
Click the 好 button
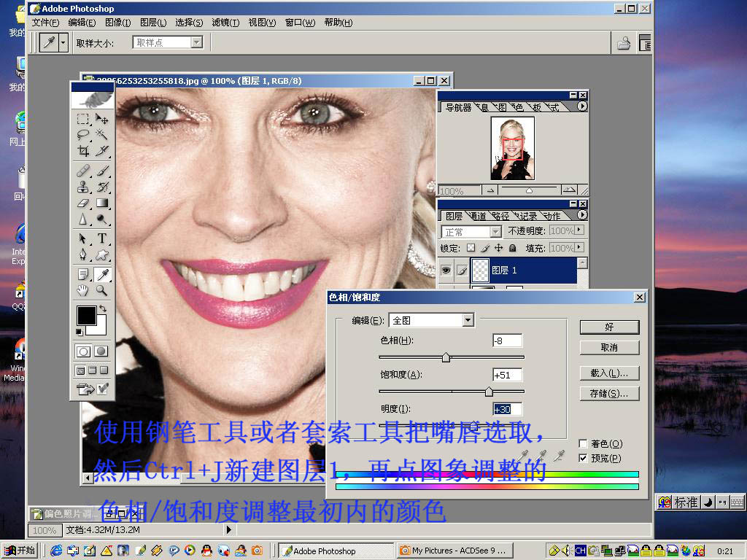609,327
